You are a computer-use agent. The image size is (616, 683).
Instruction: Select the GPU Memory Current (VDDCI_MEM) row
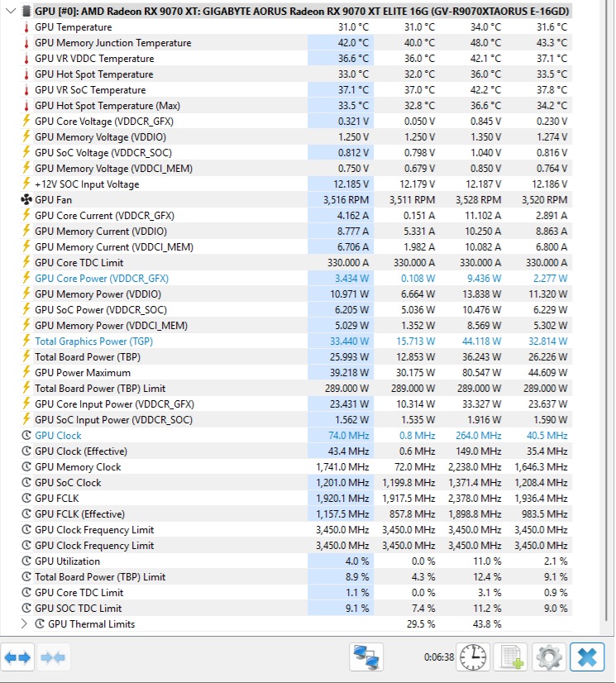coord(296,246)
